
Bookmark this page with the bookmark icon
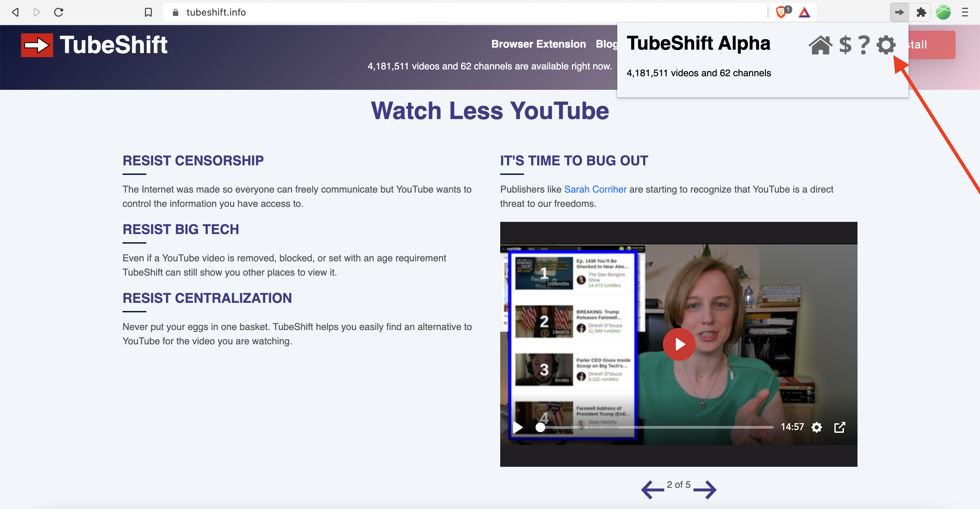(148, 13)
